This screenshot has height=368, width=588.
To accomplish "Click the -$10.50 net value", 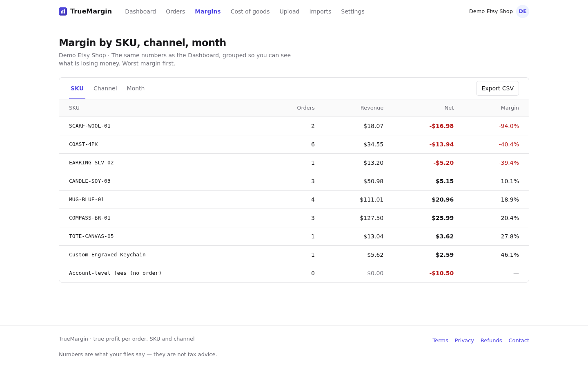I will point(441,273).
